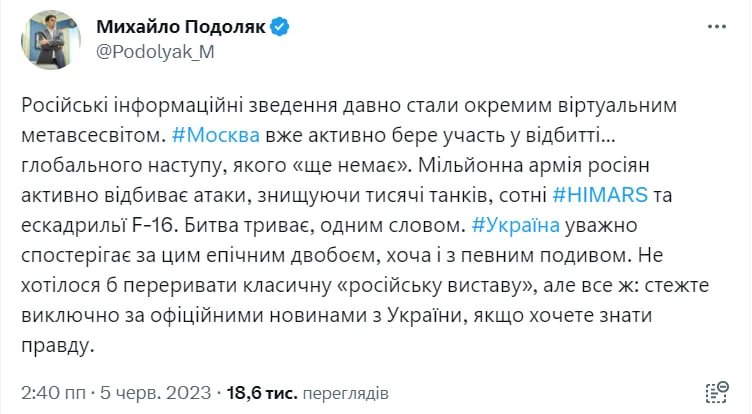752x414 pixels.
Task: Open the Михайло Подоляк display name
Action: [x=181, y=26]
